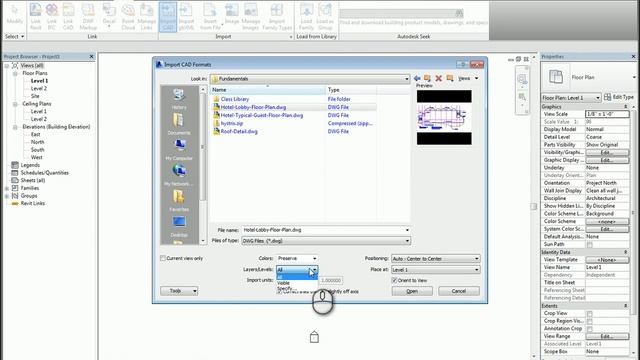Image resolution: width=640 pixels, height=360 pixels.
Task: Cancel the Import CAD Formats dialog
Action: click(459, 291)
